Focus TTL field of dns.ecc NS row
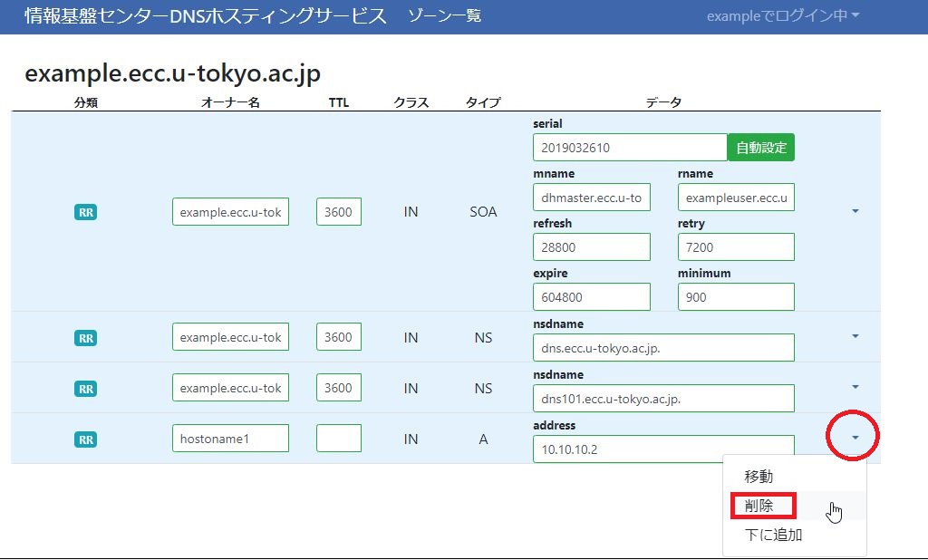Image resolution: width=928 pixels, height=560 pixels. (x=339, y=337)
